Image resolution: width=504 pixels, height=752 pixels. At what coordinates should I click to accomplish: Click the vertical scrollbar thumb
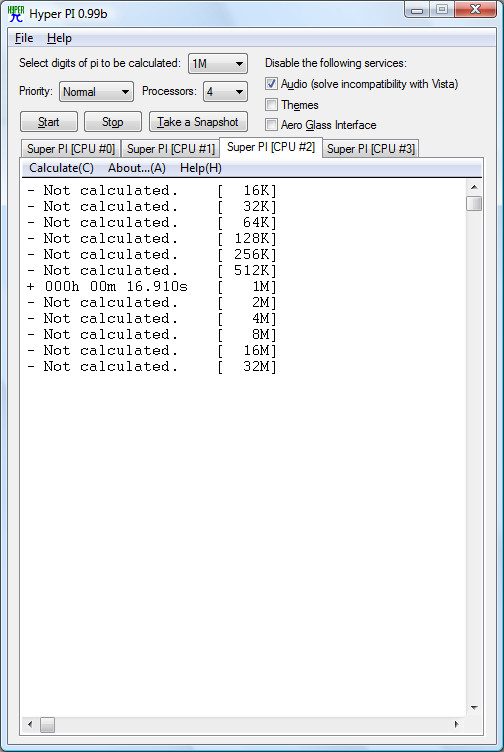tap(474, 203)
